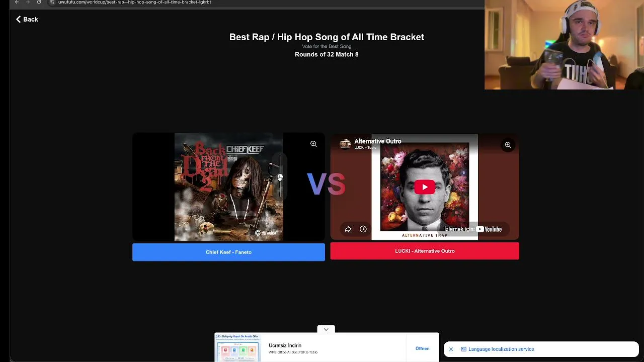Share the Alternative Outro video
Image resolution: width=644 pixels, height=362 pixels.
click(348, 229)
